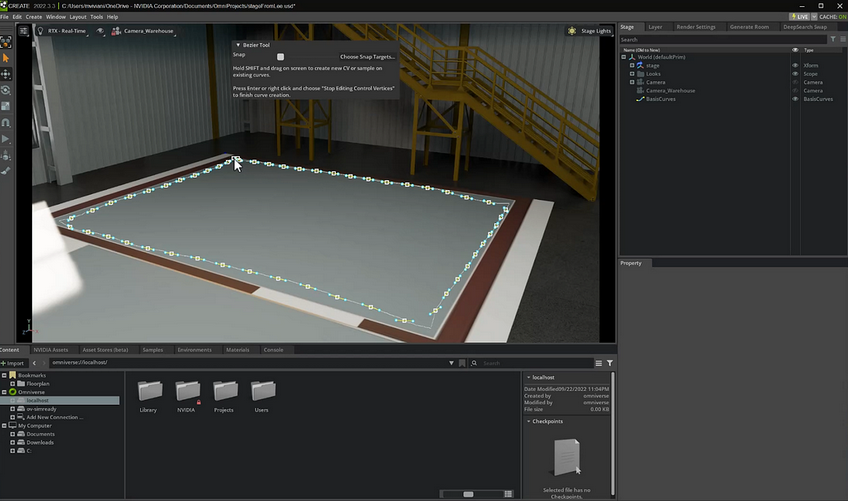
Task: Open the Tools menu
Action: point(97,17)
